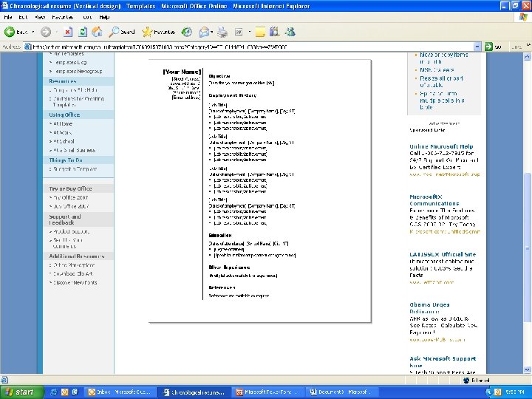Screen dimensions: 532x399
Task: Switch to Microsoft PowerPoint taskbar button
Action: [x=268, y=392]
